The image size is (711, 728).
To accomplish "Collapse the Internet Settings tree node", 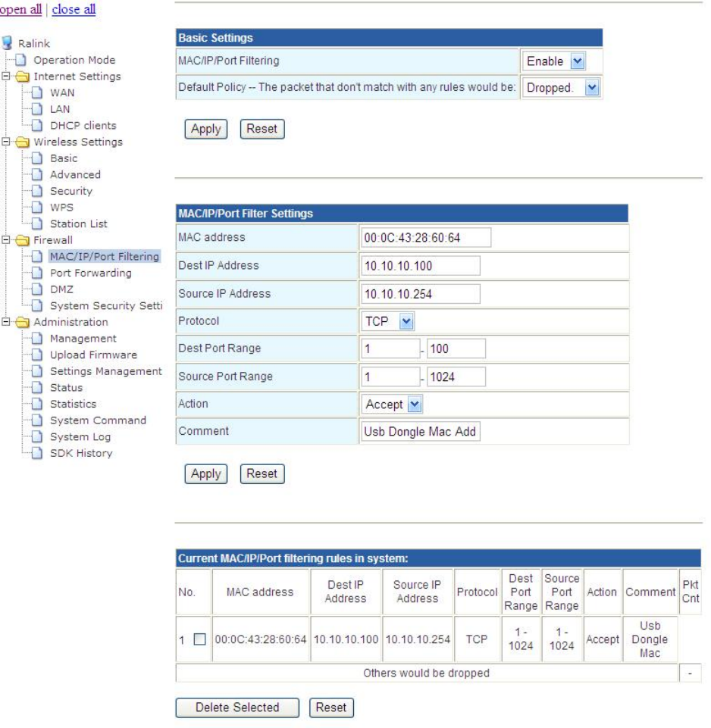I will point(5,76).
